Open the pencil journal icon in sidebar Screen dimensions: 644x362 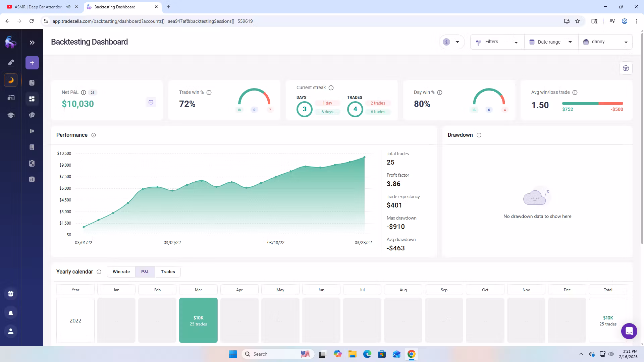[11, 63]
